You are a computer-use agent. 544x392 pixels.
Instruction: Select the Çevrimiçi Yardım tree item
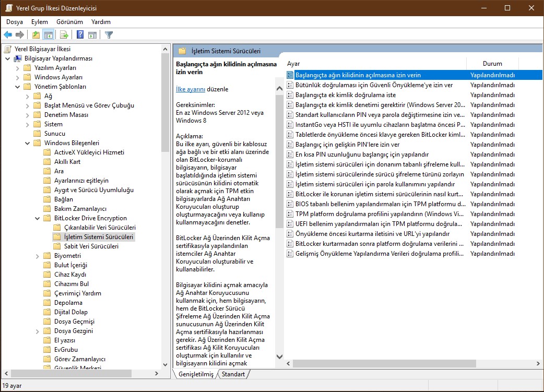point(78,293)
